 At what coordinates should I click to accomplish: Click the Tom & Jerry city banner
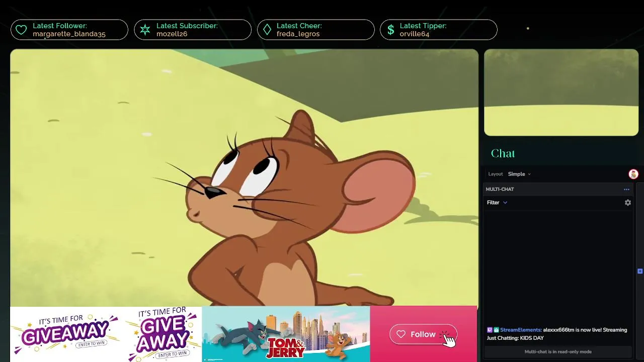click(x=286, y=334)
